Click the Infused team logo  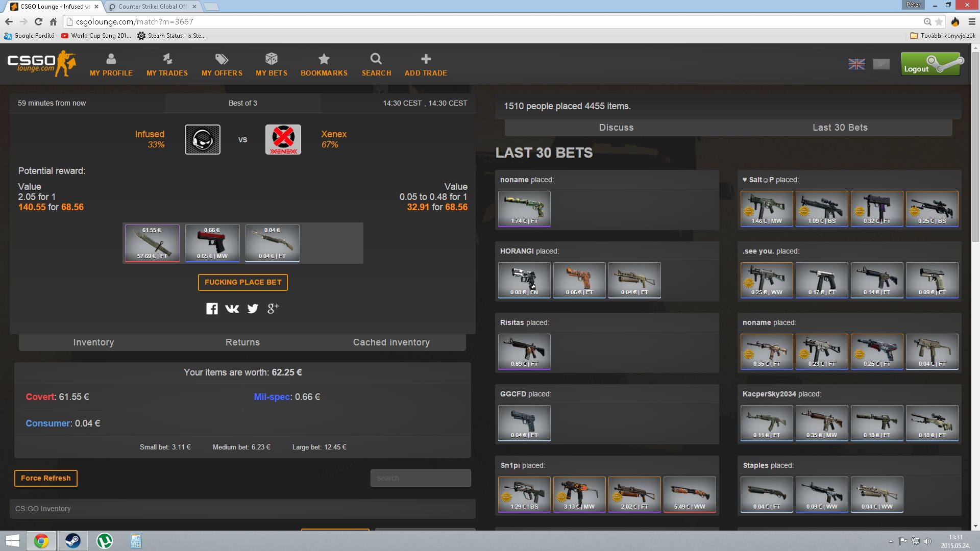coord(203,139)
